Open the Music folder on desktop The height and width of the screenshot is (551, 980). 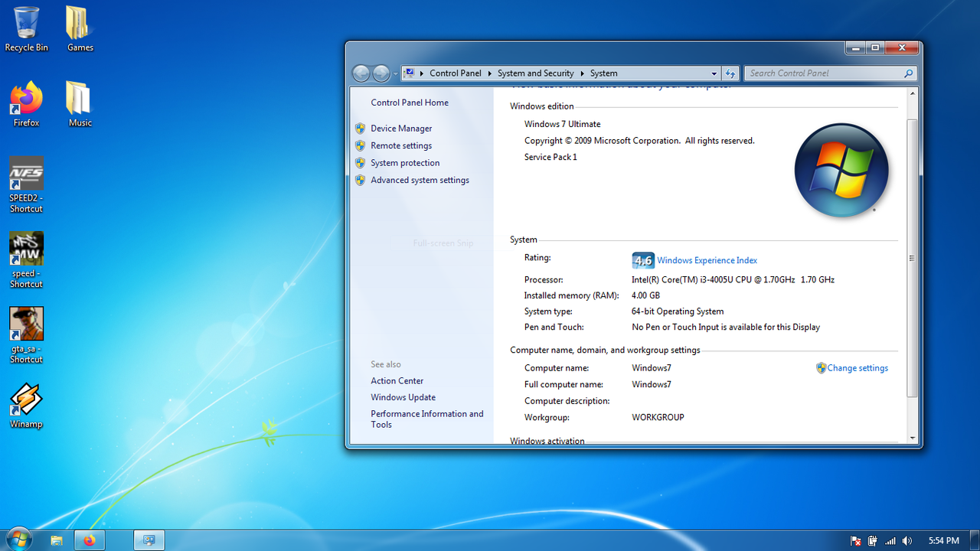80,104
